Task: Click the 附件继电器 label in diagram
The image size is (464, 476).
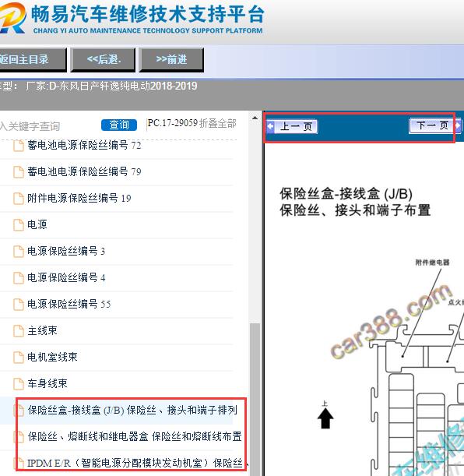Action: tap(432, 263)
